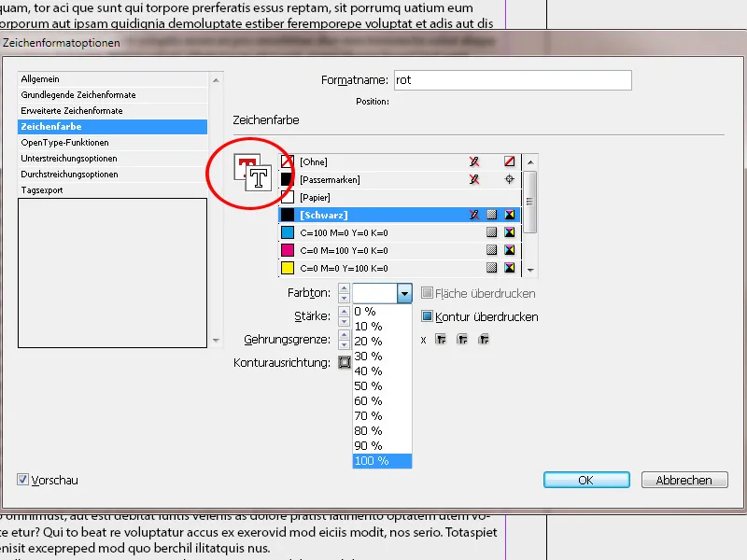Click the third stroke alignment icon

pos(484,340)
